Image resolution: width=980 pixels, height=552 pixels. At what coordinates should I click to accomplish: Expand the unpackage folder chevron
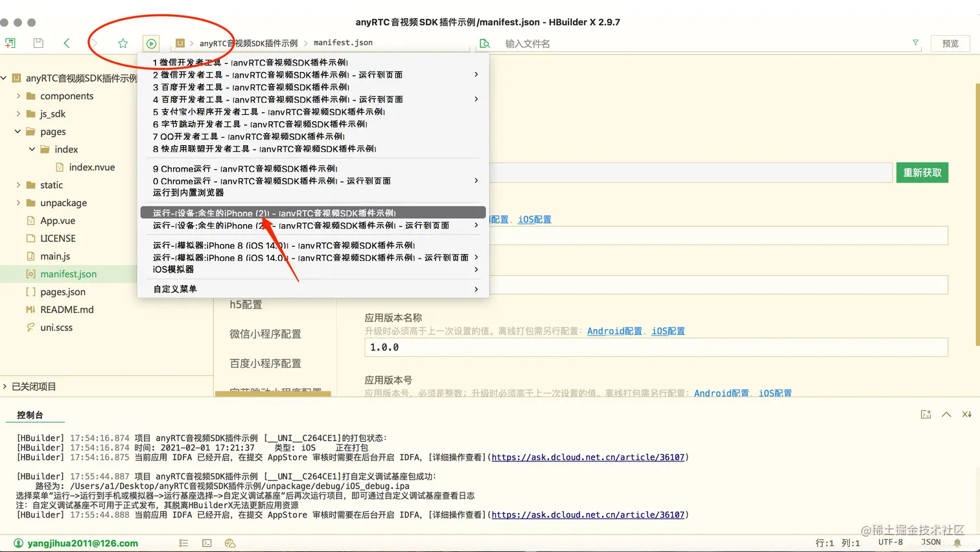(x=18, y=203)
